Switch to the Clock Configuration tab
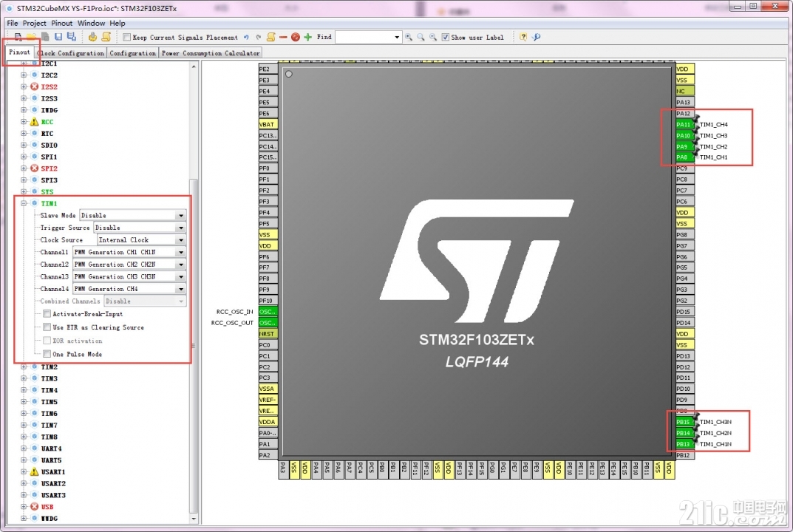This screenshot has height=532, width=793. coord(71,53)
